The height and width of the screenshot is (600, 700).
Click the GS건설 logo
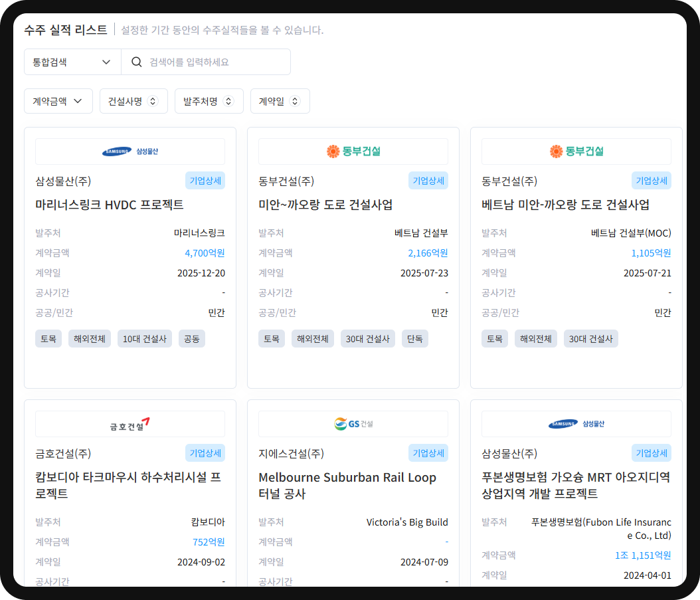pyautogui.click(x=353, y=424)
